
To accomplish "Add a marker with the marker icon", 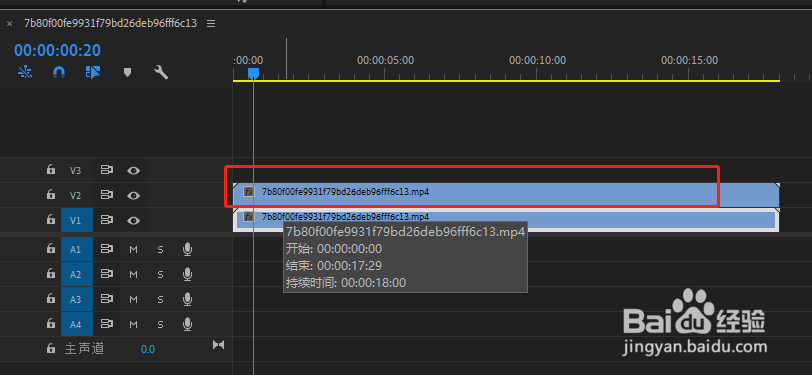I will 127,73.
